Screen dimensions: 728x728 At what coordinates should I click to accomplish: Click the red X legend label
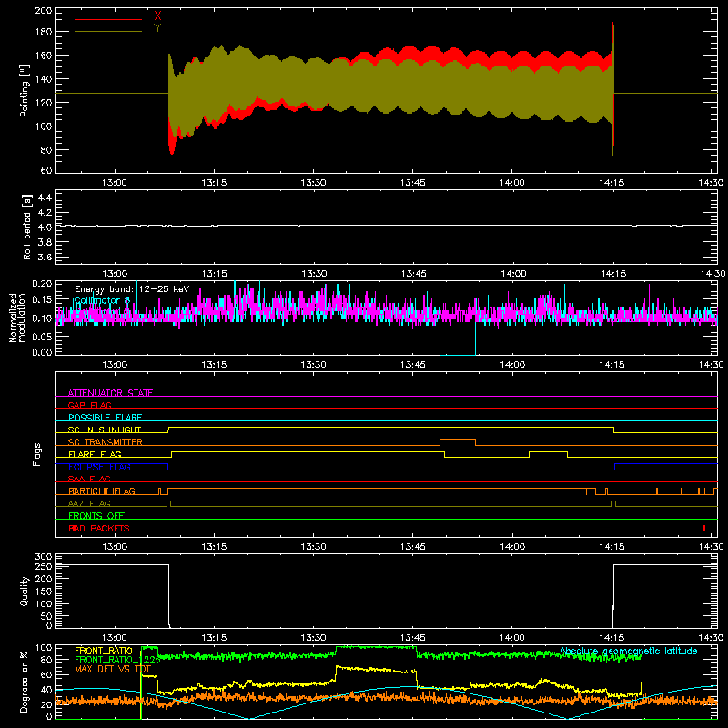click(157, 16)
